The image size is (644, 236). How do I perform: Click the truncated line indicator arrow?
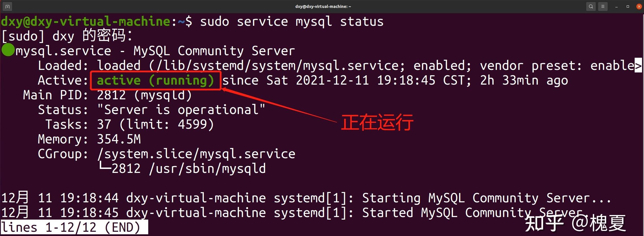click(638, 65)
